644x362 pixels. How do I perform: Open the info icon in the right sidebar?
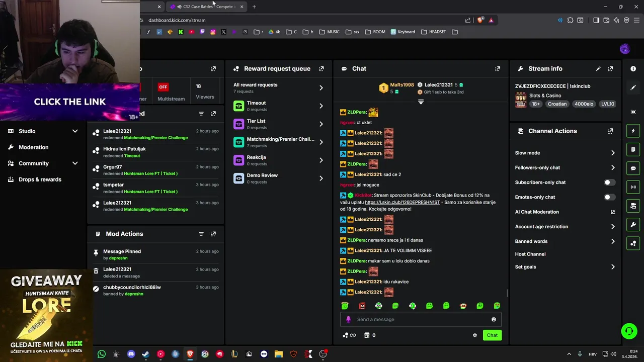[633, 68]
